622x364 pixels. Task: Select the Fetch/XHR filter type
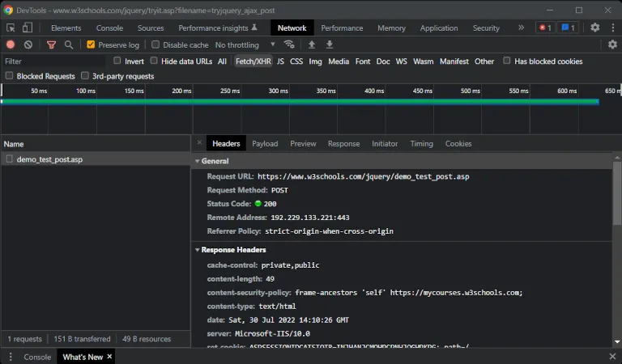coord(253,61)
